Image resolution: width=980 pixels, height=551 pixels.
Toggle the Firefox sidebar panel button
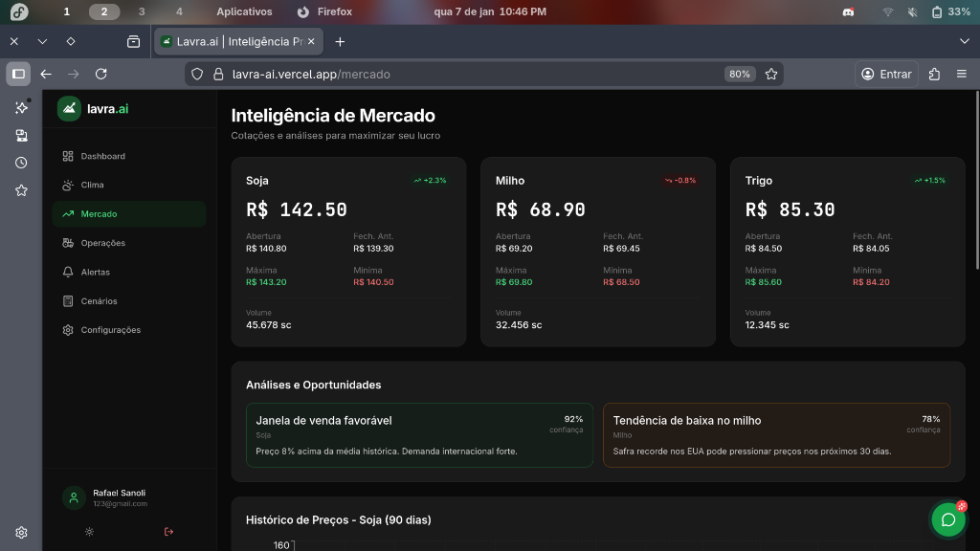[18, 75]
